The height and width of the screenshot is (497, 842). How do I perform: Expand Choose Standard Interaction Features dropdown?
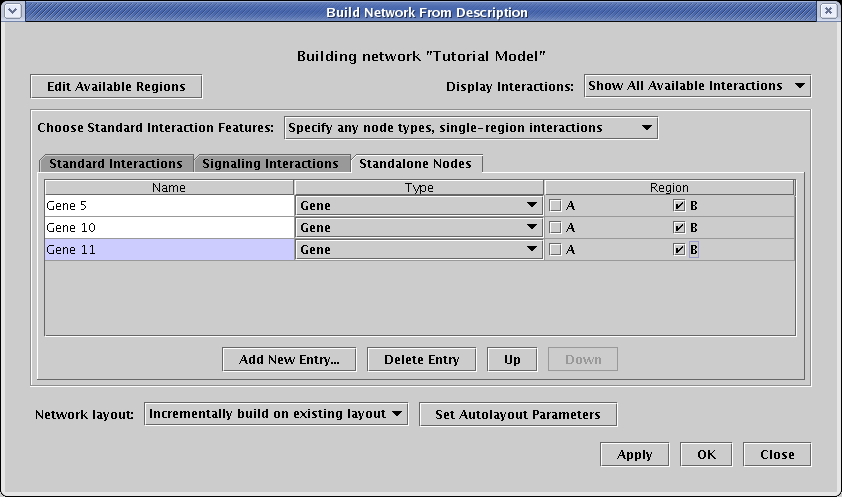[470, 128]
